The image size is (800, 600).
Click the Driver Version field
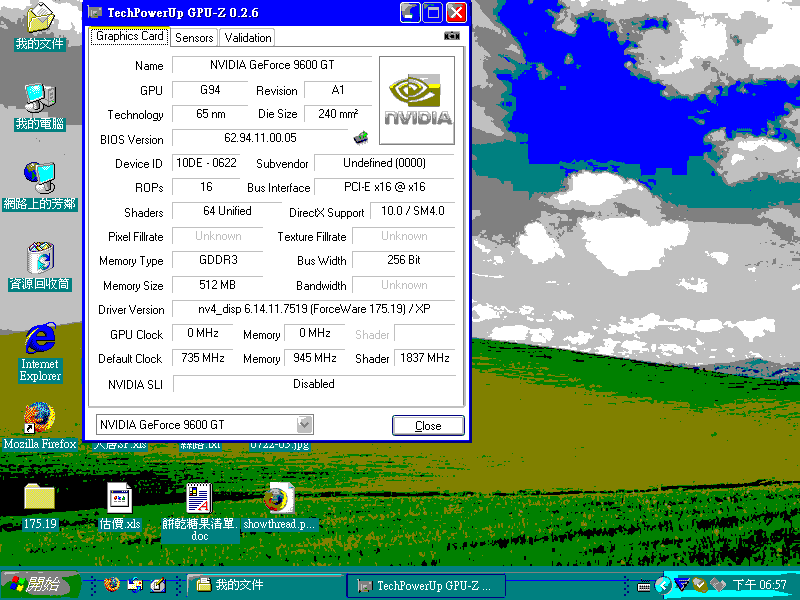coord(313,309)
